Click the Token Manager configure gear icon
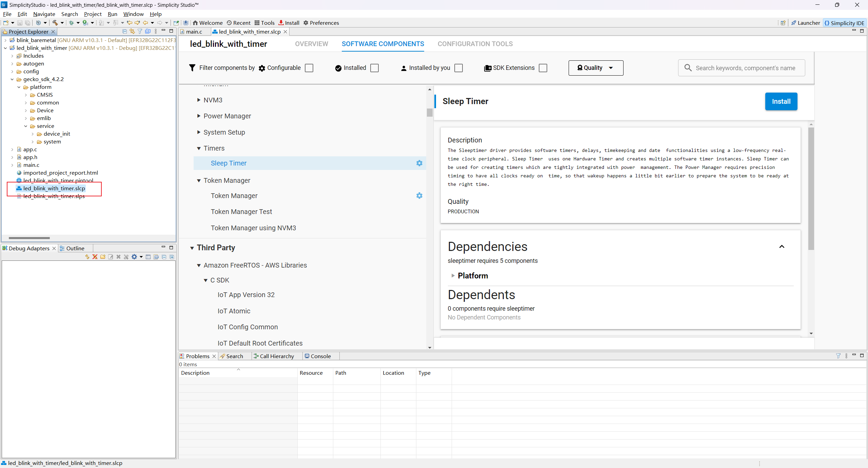The width and height of the screenshot is (868, 468). click(x=419, y=196)
